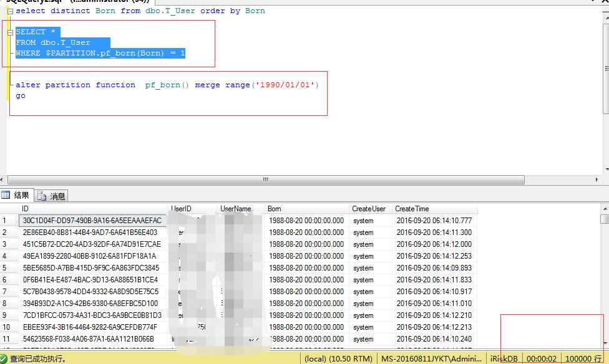Click CreateTime cell 2016-09-20 06:14:09.893
Screen dimensions: 609x364
(435, 268)
